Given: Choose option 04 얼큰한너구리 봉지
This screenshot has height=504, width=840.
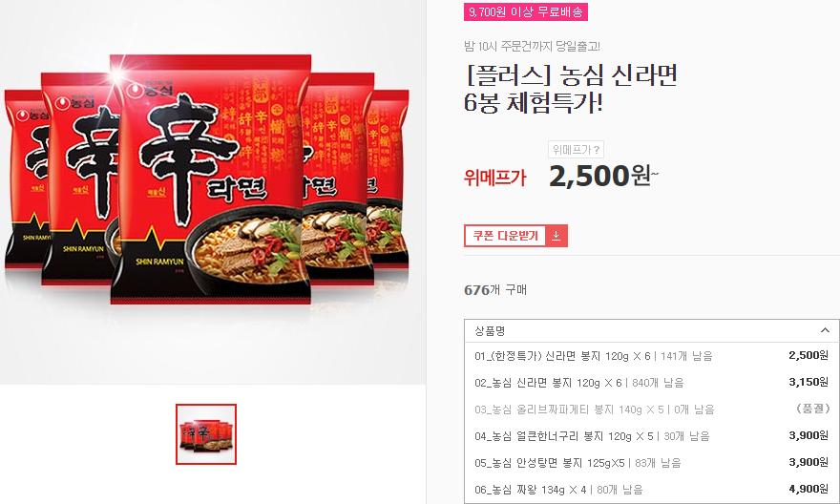Looking at the screenshot, I should click(651, 436).
